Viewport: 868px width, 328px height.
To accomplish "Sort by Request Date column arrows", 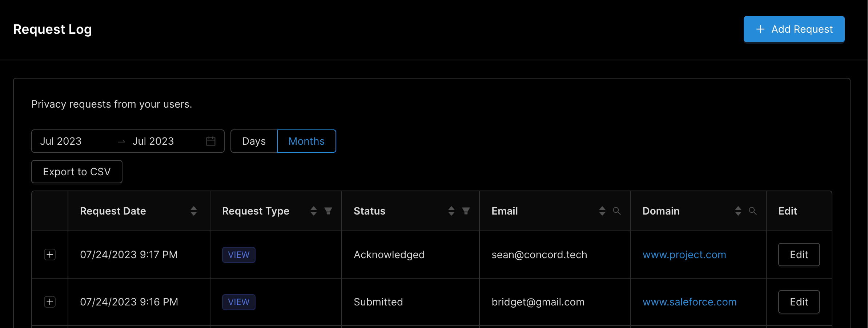I will [194, 211].
